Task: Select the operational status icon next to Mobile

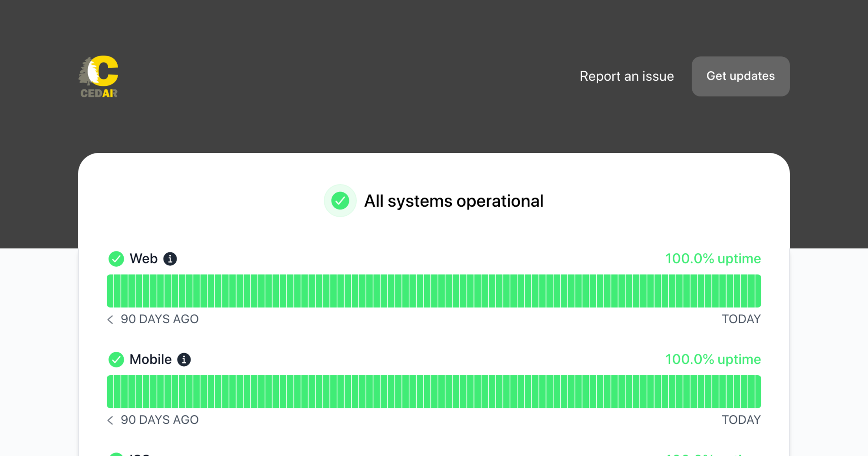Action: click(x=116, y=359)
